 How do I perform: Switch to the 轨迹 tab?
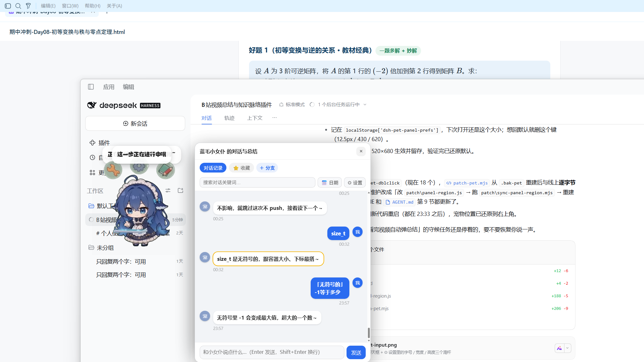tap(229, 118)
